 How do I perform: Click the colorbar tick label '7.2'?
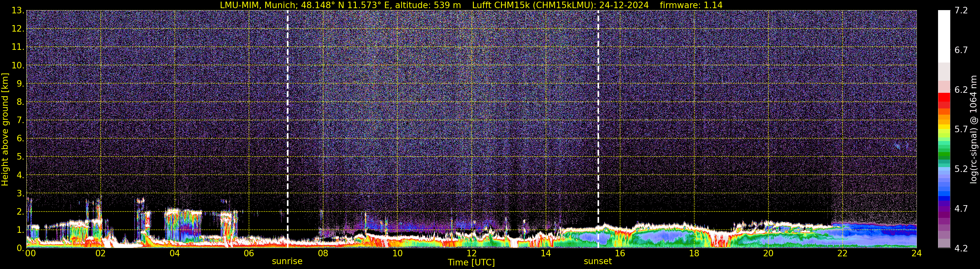[961, 11]
